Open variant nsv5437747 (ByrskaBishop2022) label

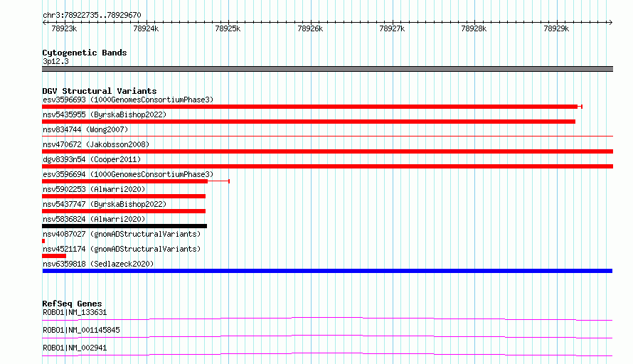click(x=105, y=204)
